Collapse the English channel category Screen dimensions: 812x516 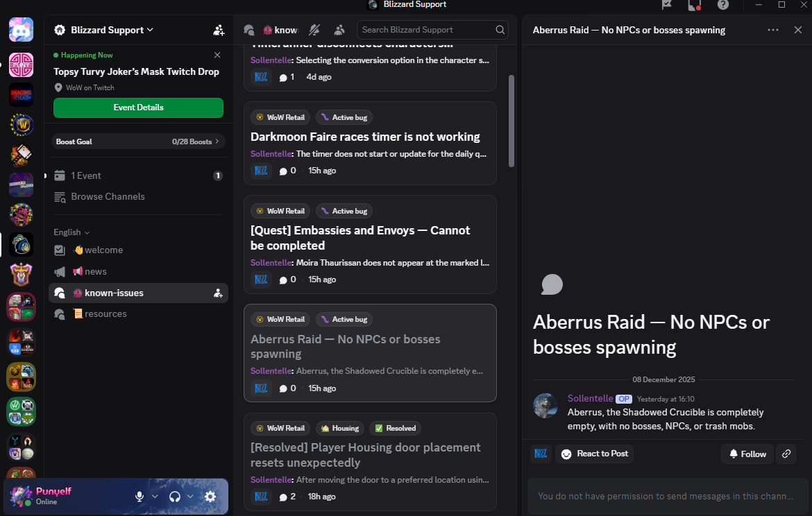pos(71,232)
